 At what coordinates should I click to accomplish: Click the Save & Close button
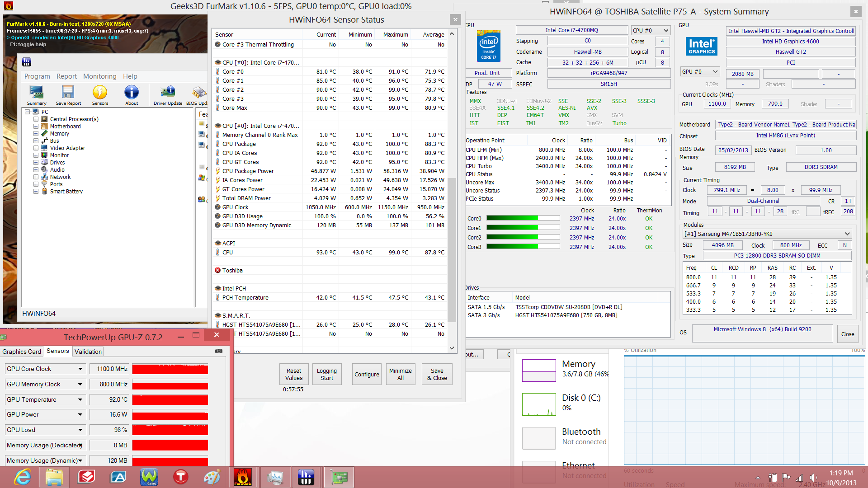(x=437, y=374)
